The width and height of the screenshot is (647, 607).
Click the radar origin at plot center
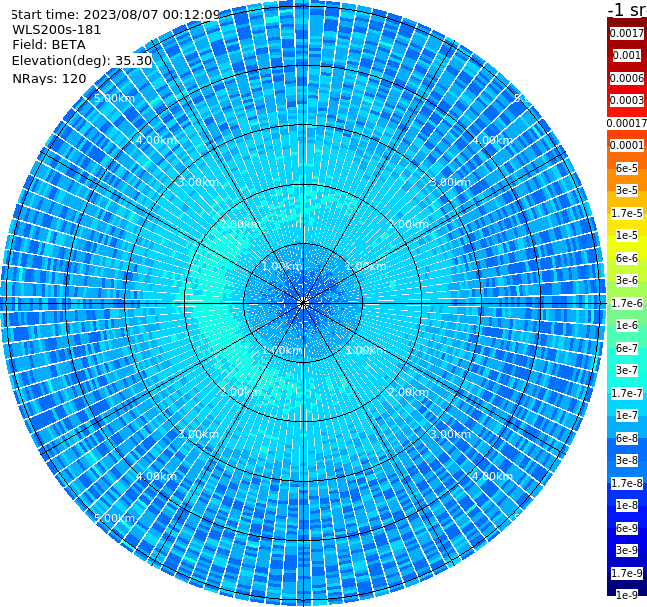tap(303, 303)
